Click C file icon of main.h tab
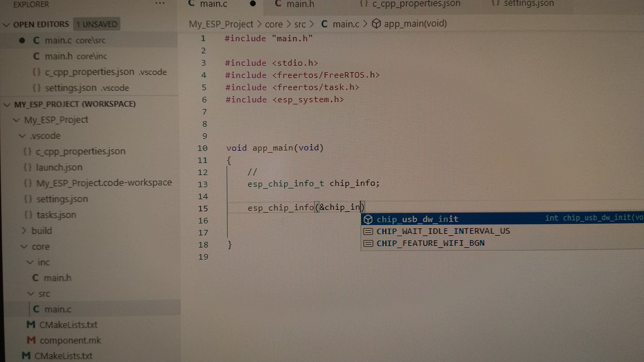Viewport: 644px width, 362px height. click(278, 3)
